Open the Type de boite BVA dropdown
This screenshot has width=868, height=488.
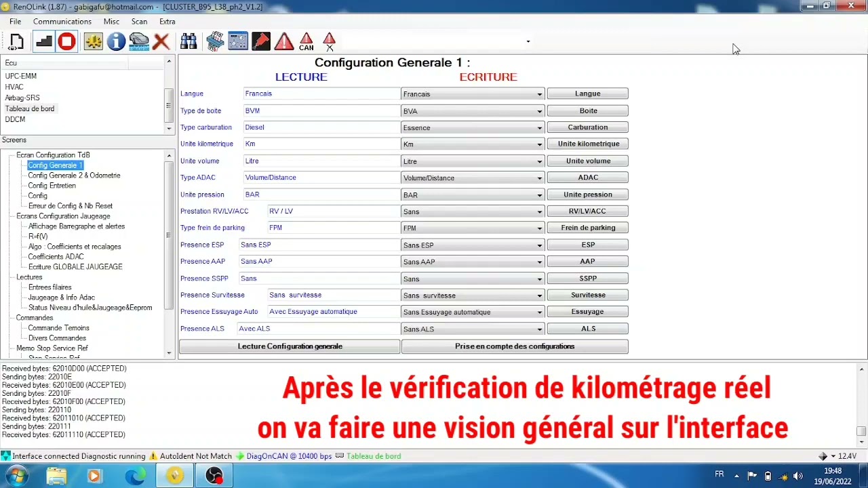pos(473,111)
